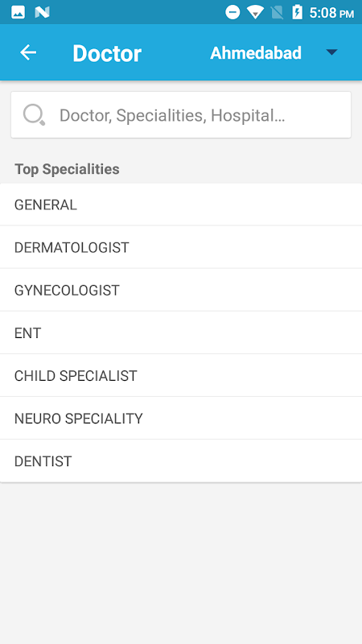
Task: Tap the Android N status icon
Action: 42,13
